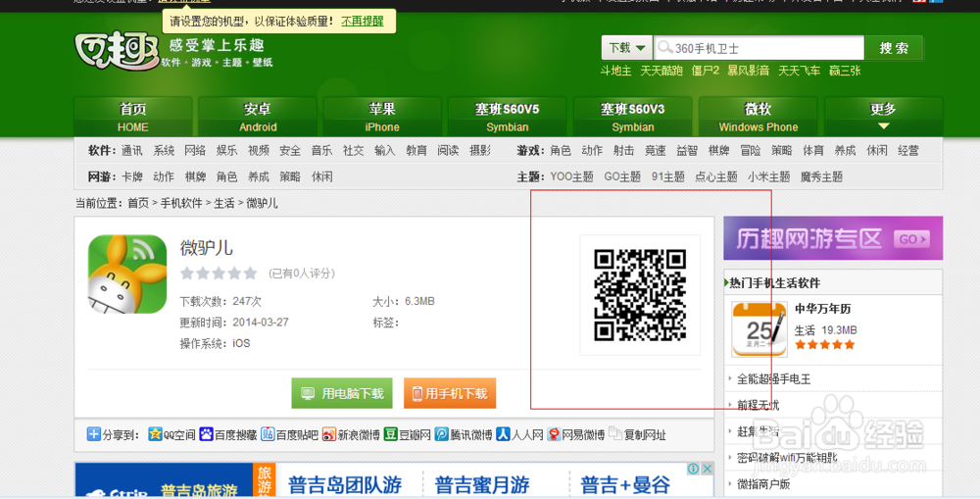
Task: Click the blue plus 分享到 icon
Action: (94, 434)
